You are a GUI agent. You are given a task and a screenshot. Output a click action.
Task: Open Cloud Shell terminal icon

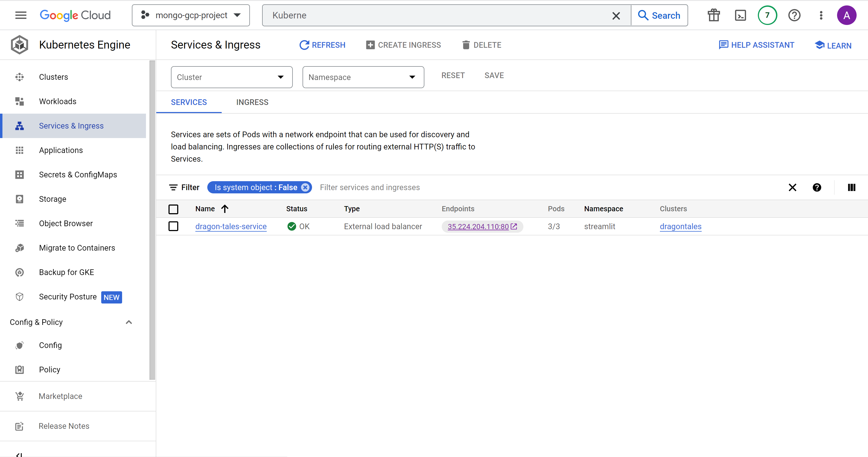740,15
